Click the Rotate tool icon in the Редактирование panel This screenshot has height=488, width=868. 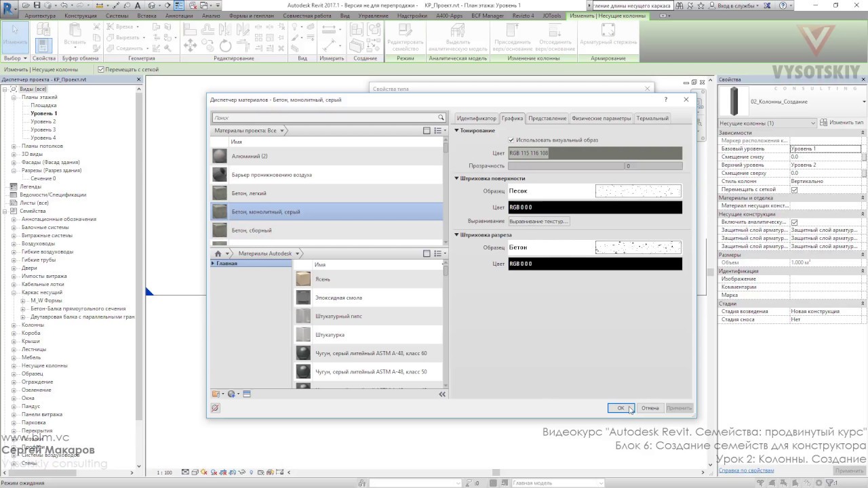225,46
